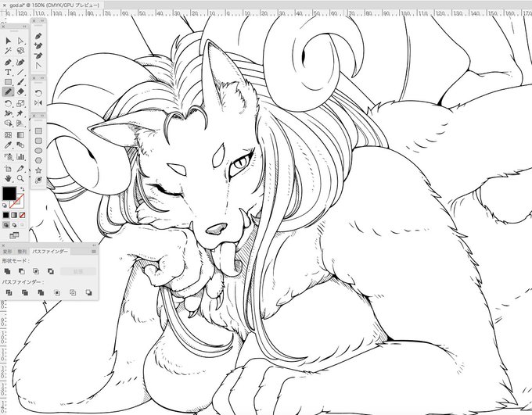Pick the Rounded Rectangle tool
Viewport: 532px width, 415px height.
click(x=38, y=141)
